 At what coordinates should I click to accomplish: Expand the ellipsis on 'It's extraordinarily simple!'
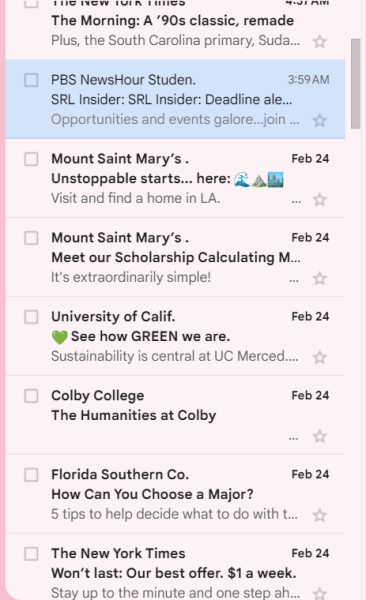294,280
